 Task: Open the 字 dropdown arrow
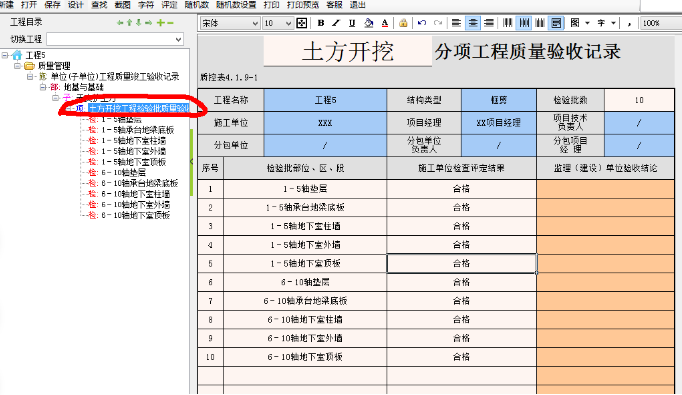(614, 23)
